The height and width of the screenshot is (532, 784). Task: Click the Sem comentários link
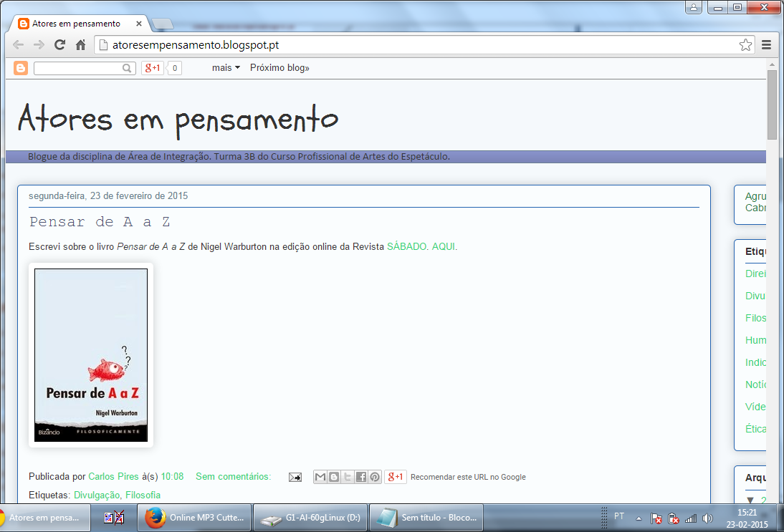pyautogui.click(x=233, y=477)
